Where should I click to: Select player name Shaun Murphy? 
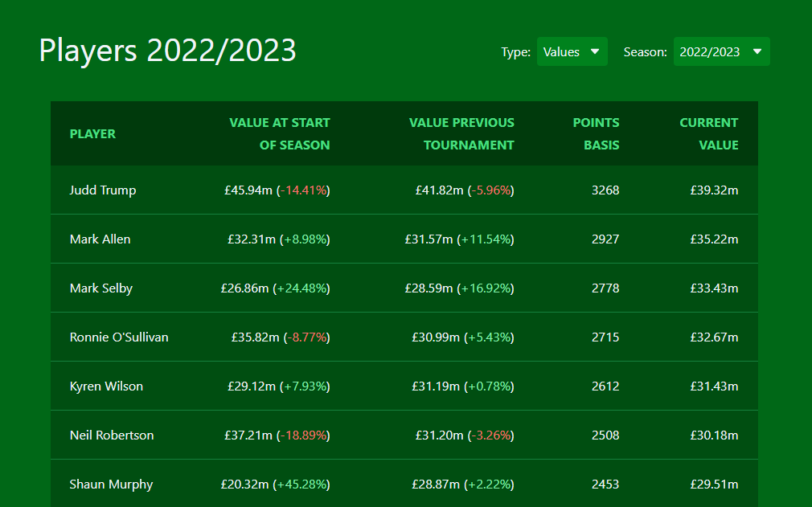pos(111,485)
